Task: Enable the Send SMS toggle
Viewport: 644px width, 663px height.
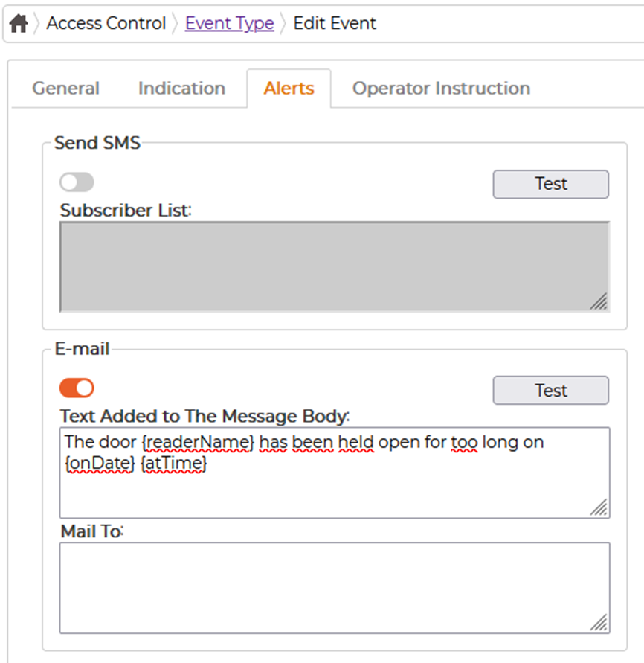Action: 77,182
